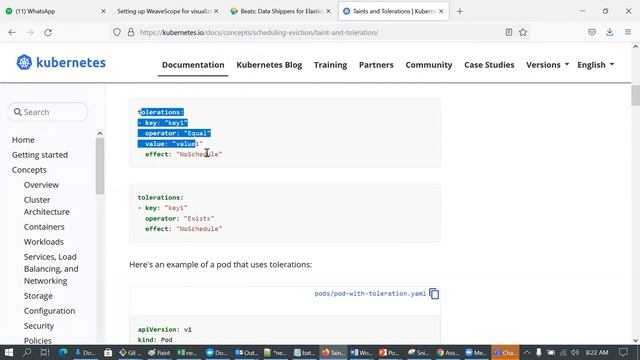
Task: Reload the current page
Action: click(48, 32)
